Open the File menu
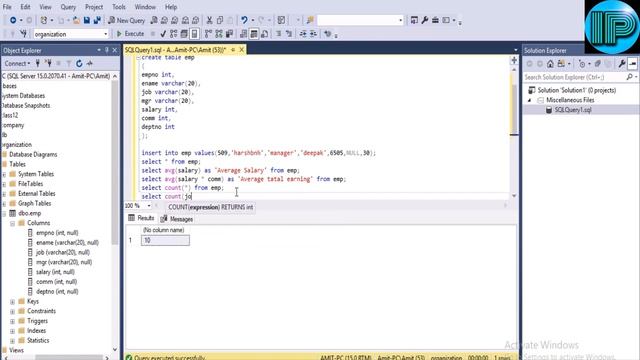The height and width of the screenshot is (360, 640). 7,7
